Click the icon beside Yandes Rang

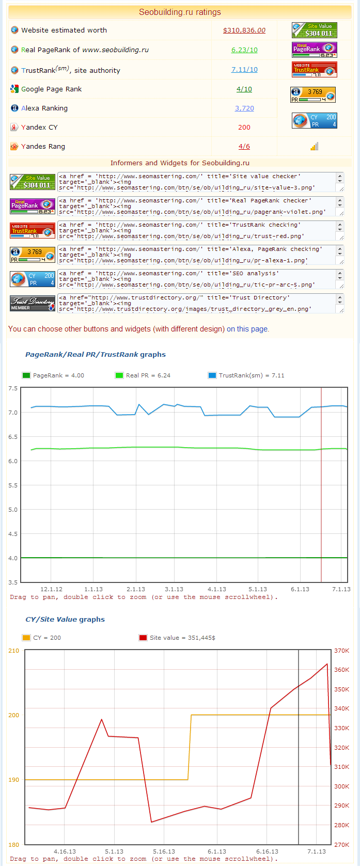14,146
